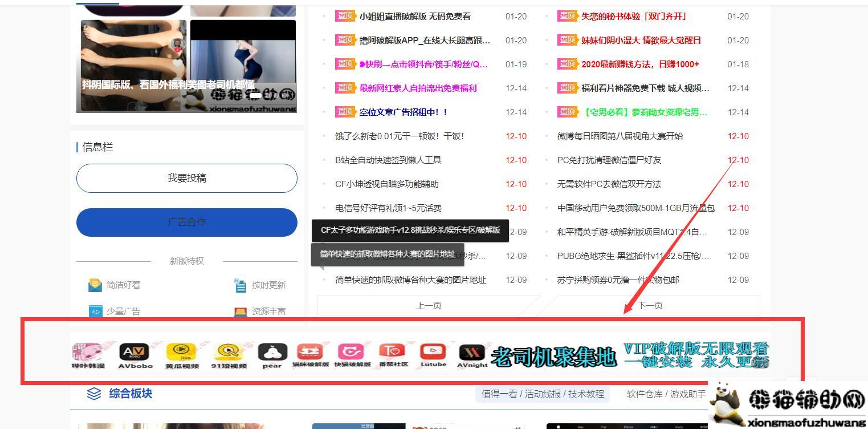Screen dimensions: 868x429
Task: Open 苏宁拼购领券0元撸一件实物包邮 article
Action: click(618, 280)
